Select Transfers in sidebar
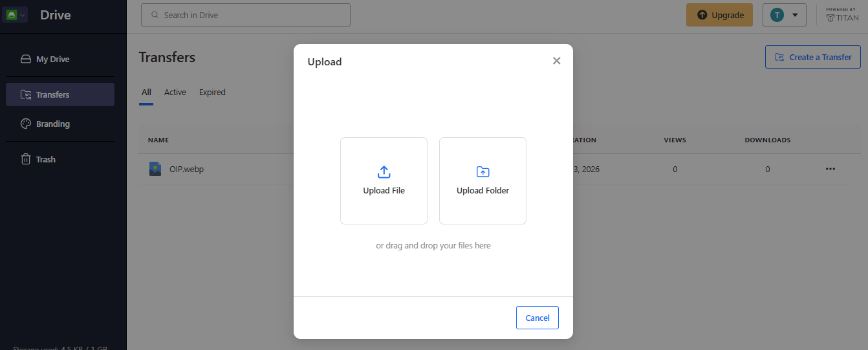The height and width of the screenshot is (350, 868). (x=60, y=94)
